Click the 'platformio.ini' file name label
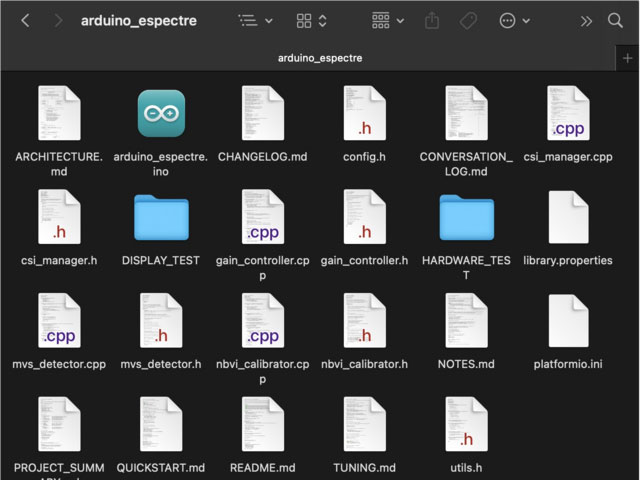640x480 pixels. click(568, 364)
